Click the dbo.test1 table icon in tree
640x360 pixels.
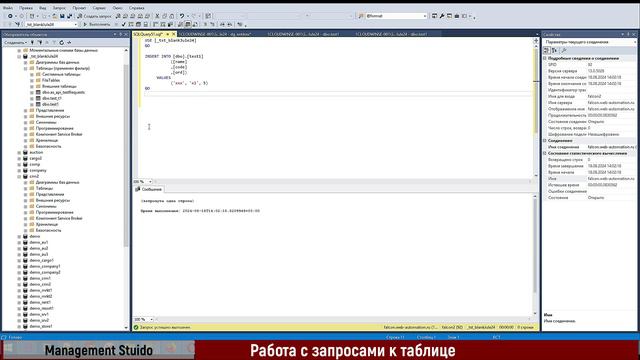(x=38, y=104)
